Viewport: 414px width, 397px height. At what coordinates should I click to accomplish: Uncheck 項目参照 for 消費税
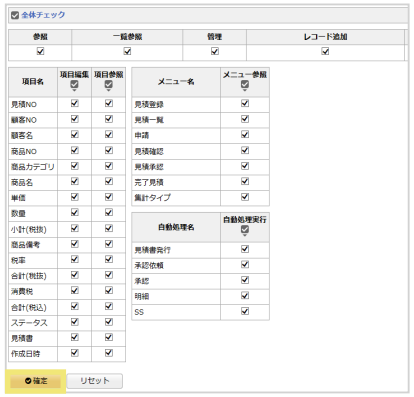pos(109,291)
